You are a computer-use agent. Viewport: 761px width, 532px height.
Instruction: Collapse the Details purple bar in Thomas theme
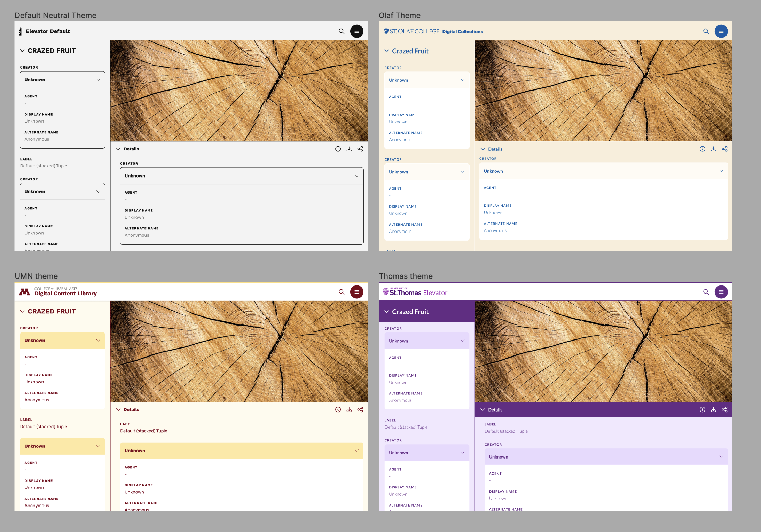(x=483, y=410)
